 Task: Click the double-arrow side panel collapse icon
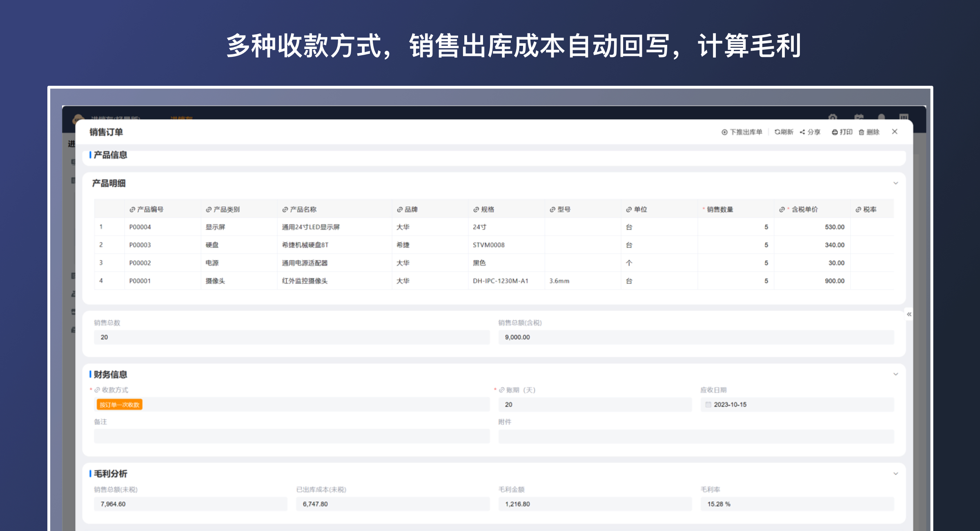(909, 314)
